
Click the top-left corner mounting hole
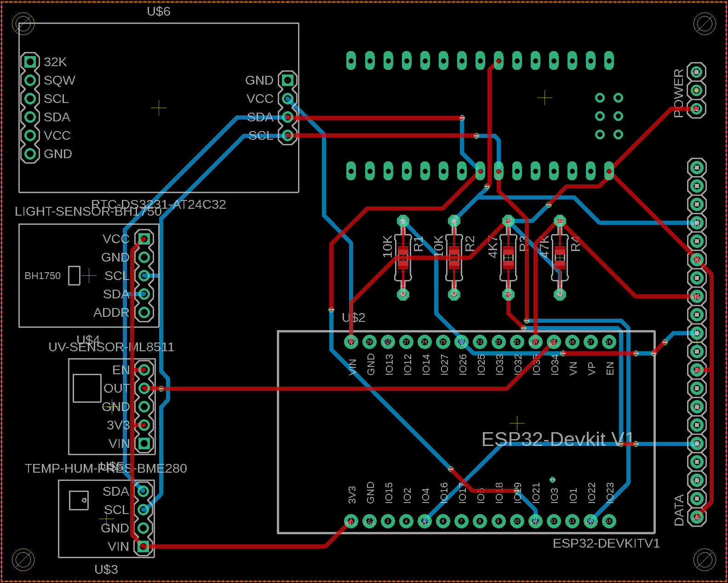[23, 23]
